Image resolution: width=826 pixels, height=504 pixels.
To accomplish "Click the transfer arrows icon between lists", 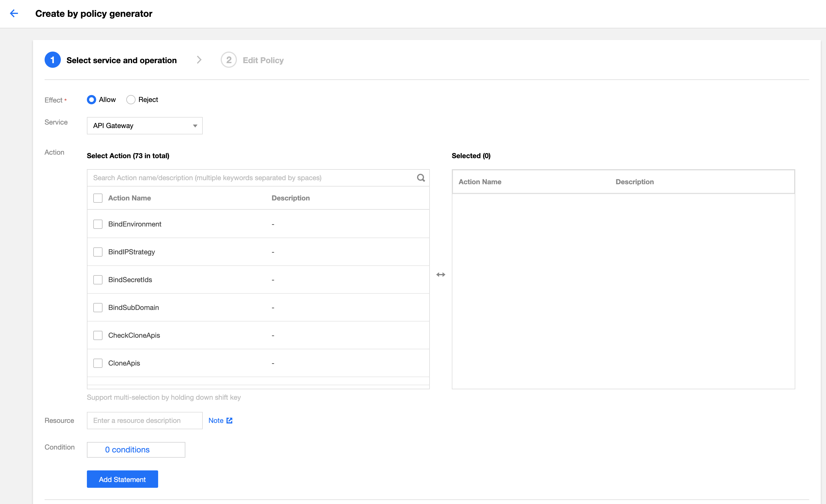I will click(441, 275).
